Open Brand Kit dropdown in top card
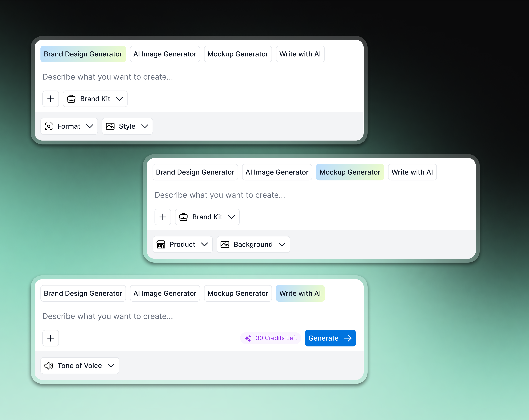Viewport: 529px width, 420px height. (95, 99)
